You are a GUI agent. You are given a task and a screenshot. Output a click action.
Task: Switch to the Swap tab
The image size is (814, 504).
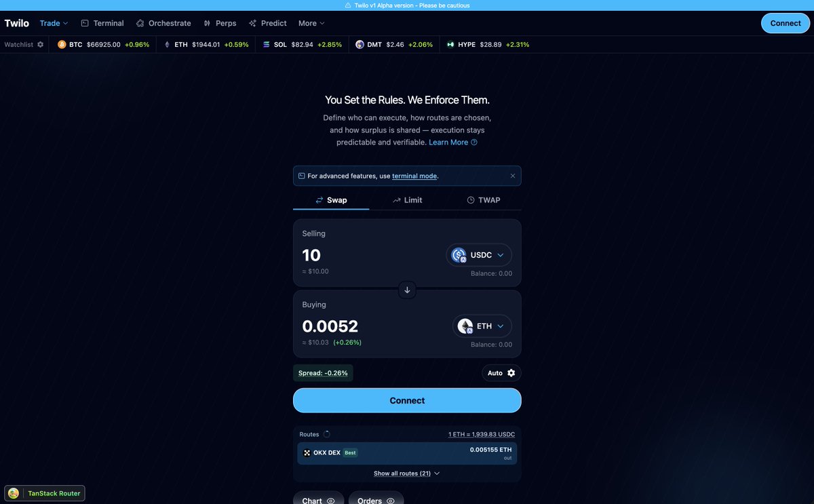coord(331,200)
